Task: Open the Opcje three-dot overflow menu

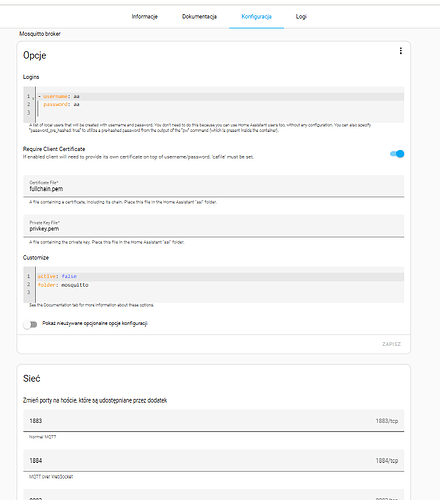Action: point(401,51)
